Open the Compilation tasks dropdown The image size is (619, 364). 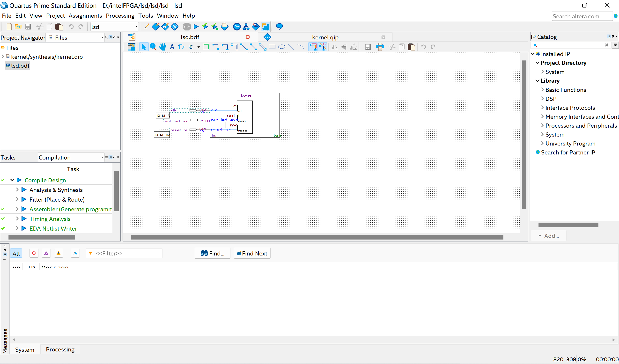pos(102,157)
